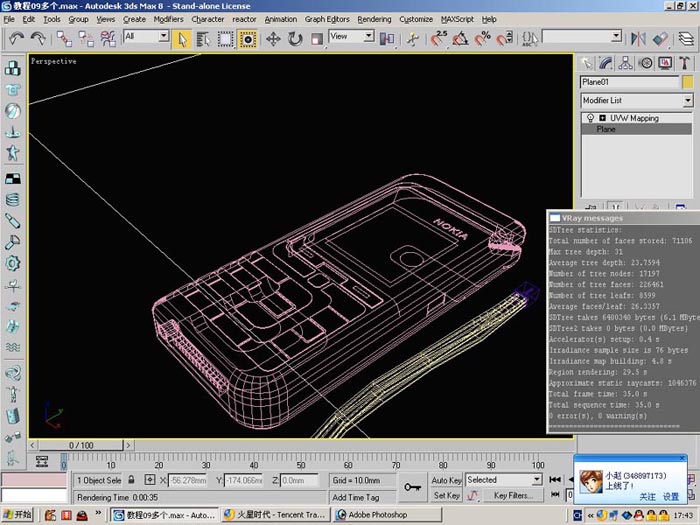Image resolution: width=700 pixels, height=525 pixels.
Task: Switch to Utilities command panel tab
Action: tap(684, 63)
